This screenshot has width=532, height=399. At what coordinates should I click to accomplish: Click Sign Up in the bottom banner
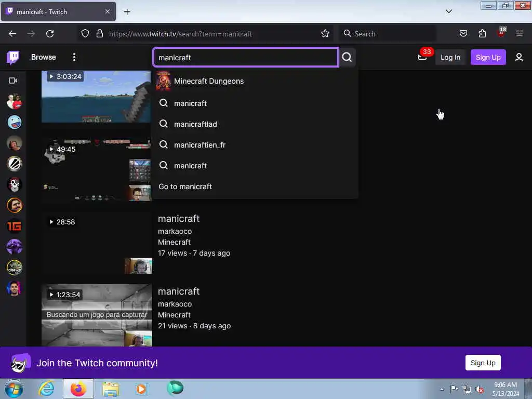coord(483,363)
